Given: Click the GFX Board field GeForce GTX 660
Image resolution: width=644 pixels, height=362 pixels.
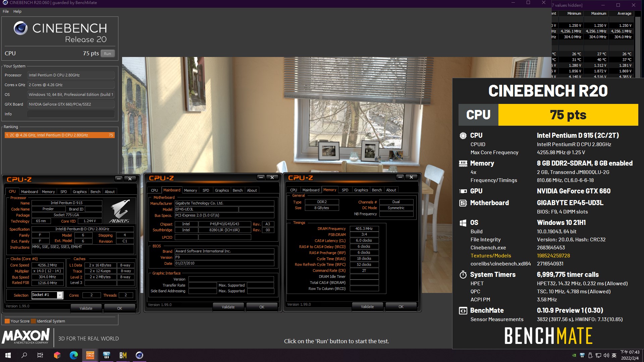Looking at the screenshot, I should [x=71, y=104].
